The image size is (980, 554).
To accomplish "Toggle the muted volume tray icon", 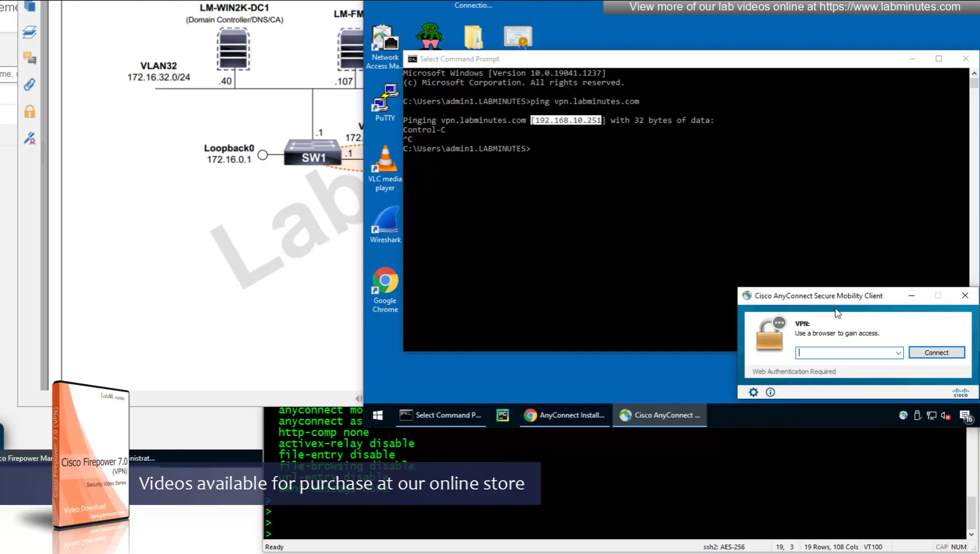I will 946,416.
